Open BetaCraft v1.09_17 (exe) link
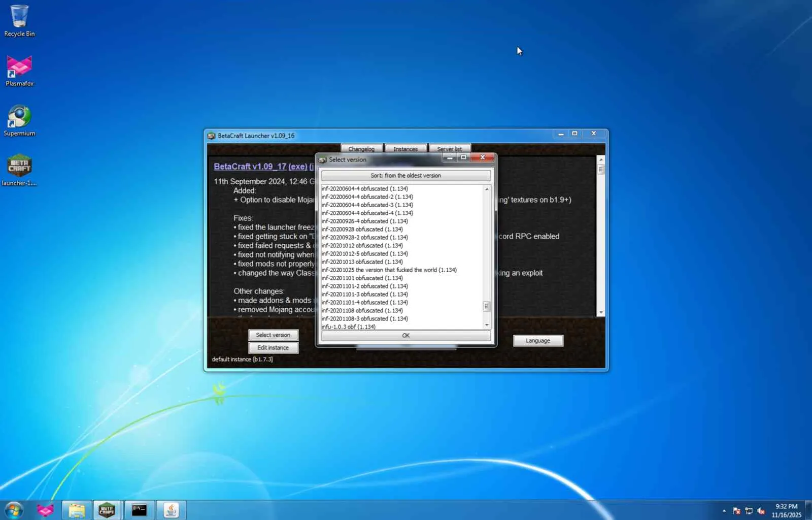The height and width of the screenshot is (520, 812). (260, 167)
